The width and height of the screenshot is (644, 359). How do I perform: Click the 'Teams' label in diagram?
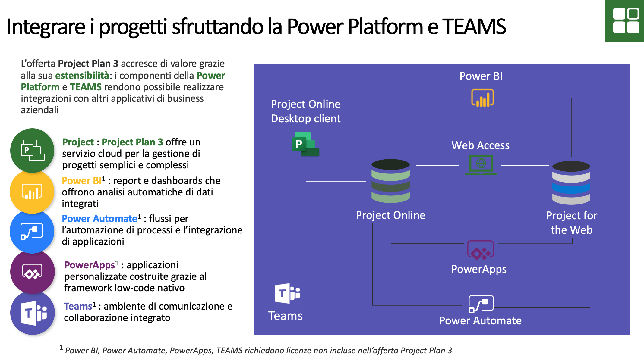click(285, 316)
